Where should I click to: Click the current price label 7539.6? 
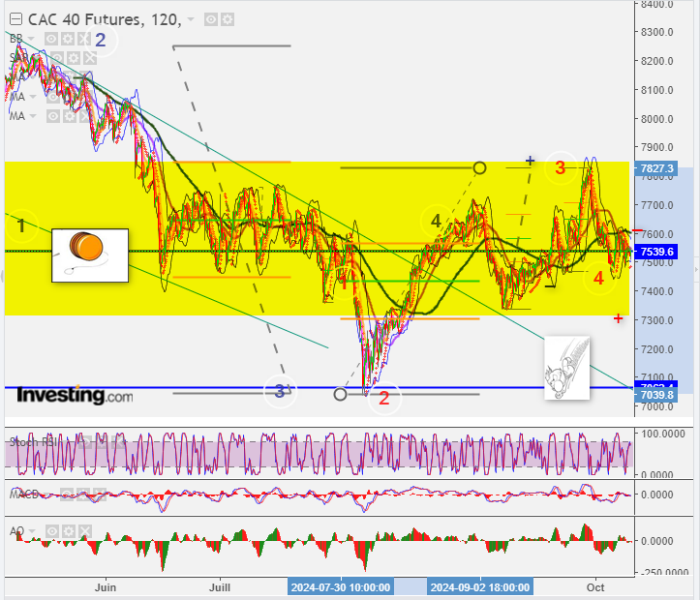[x=656, y=252]
